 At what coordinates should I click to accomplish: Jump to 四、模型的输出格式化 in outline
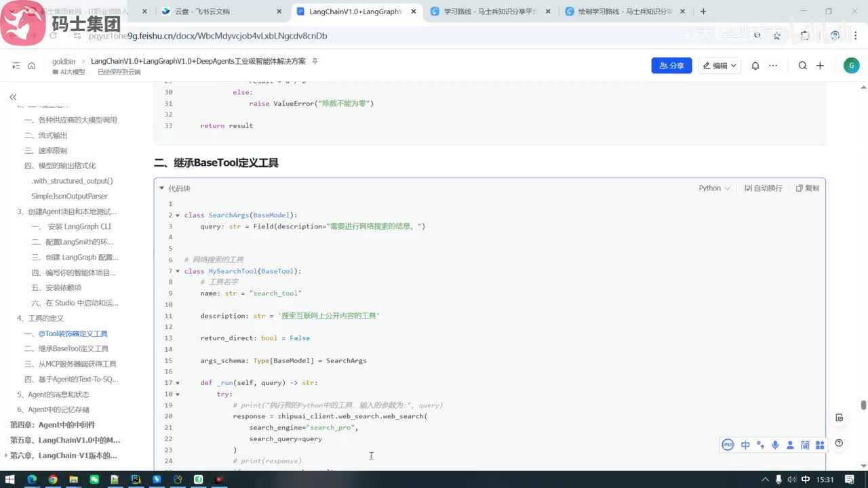point(60,165)
